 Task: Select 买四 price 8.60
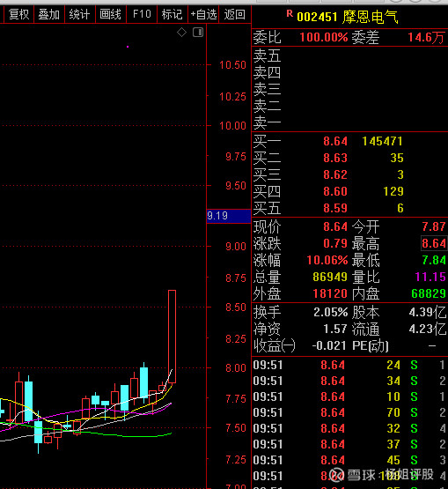(335, 191)
